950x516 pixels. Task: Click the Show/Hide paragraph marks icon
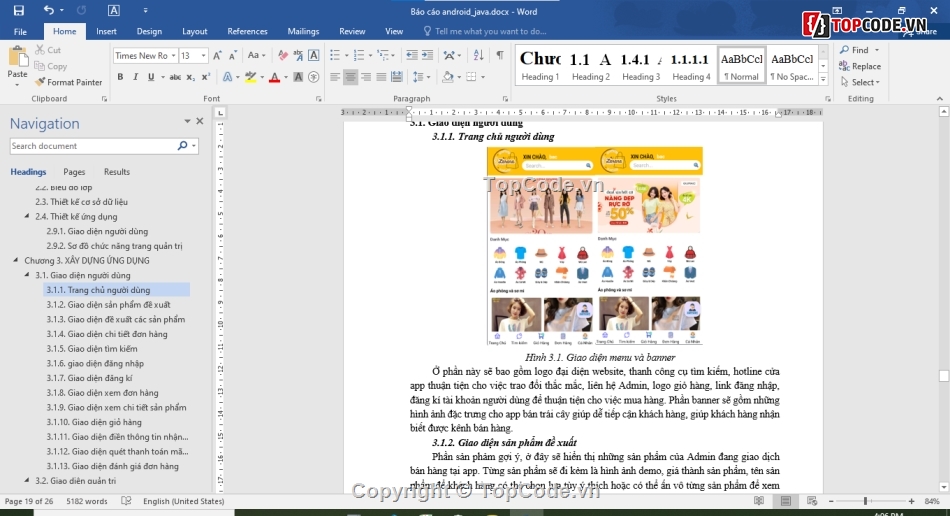(499, 55)
